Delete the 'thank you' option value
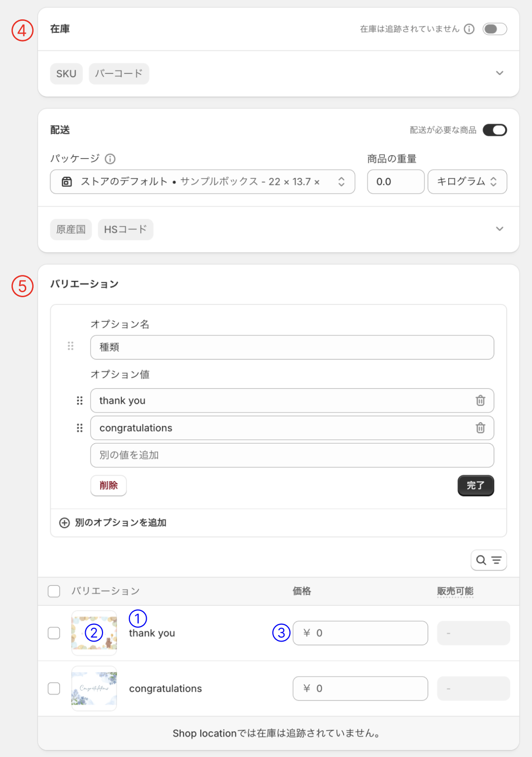532x757 pixels. pyautogui.click(x=480, y=401)
